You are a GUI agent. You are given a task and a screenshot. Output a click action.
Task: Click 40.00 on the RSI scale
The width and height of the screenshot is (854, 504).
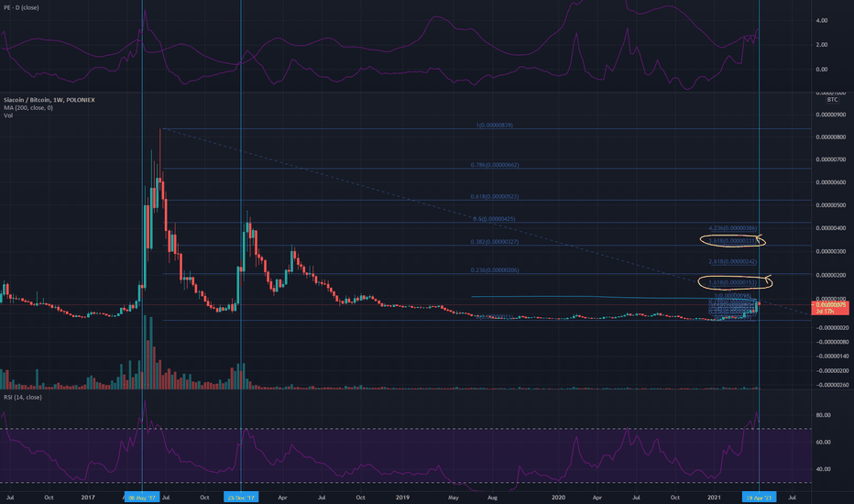point(823,468)
